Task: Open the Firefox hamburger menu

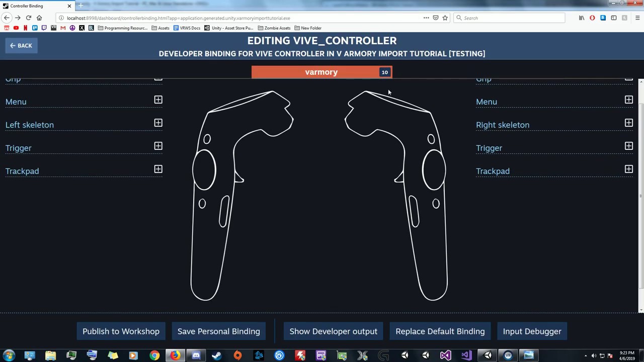Action: tap(637, 18)
